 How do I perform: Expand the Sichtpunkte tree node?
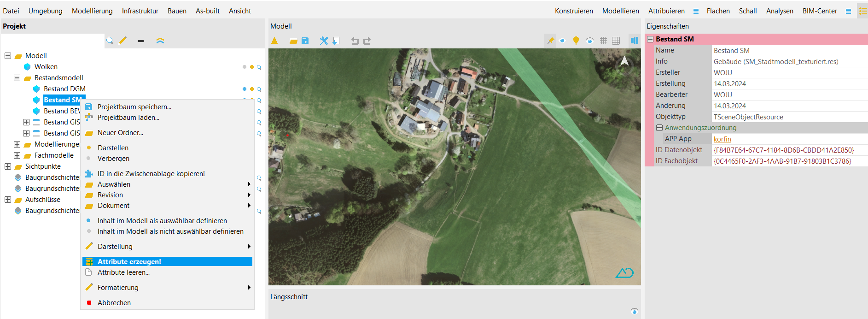pos(8,166)
